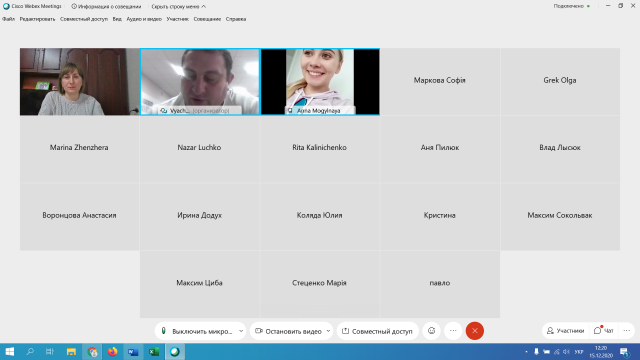Select Стеценко Марія participant tile
The height and width of the screenshot is (360, 640).
(x=320, y=284)
